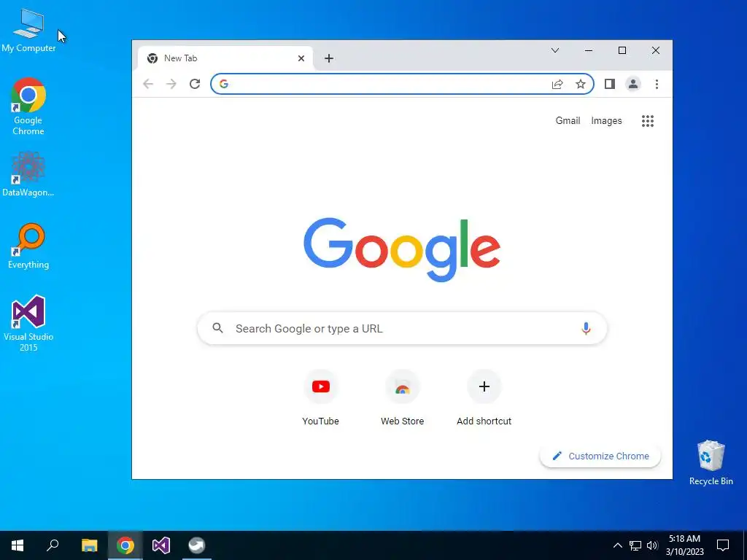Open a new tab with the plus button
The width and height of the screenshot is (747, 560).
[x=329, y=58]
